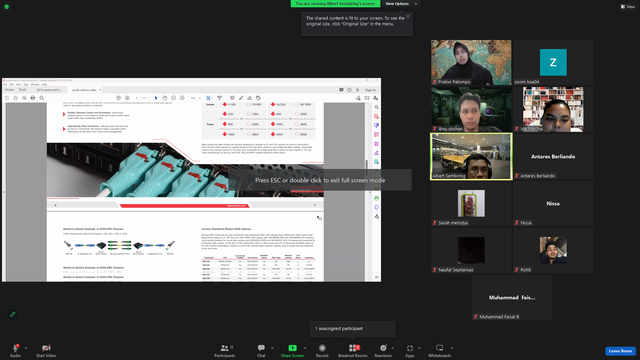Select Antares Berliando's participant tile
Image resolution: width=640 pixels, height=360 pixels.
[553, 156]
